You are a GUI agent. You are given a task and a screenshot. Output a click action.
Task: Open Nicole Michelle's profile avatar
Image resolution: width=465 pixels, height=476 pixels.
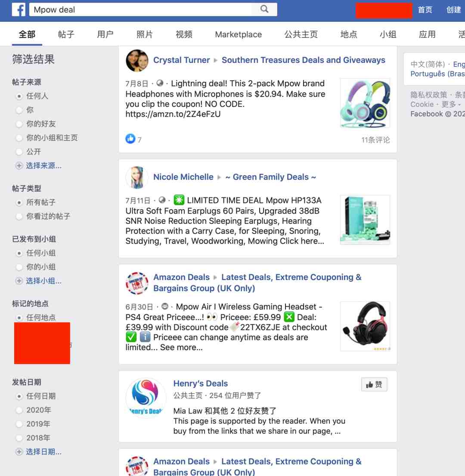tap(137, 177)
